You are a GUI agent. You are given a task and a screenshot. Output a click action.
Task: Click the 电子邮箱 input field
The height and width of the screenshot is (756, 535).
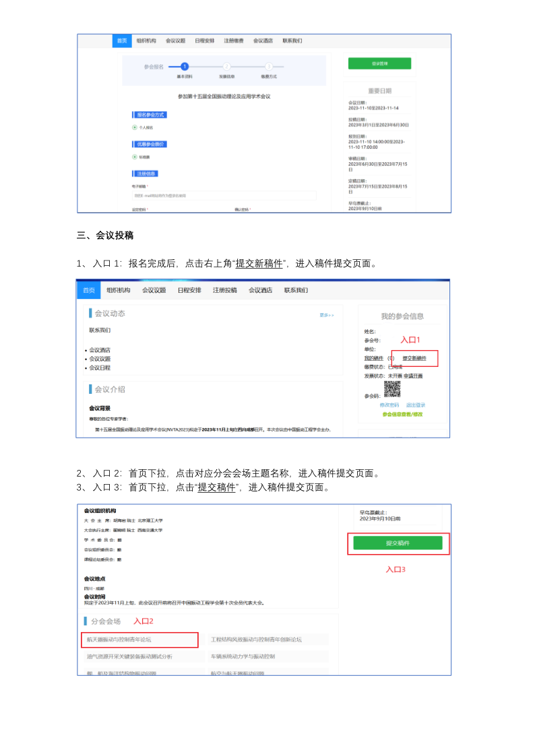coord(224,195)
